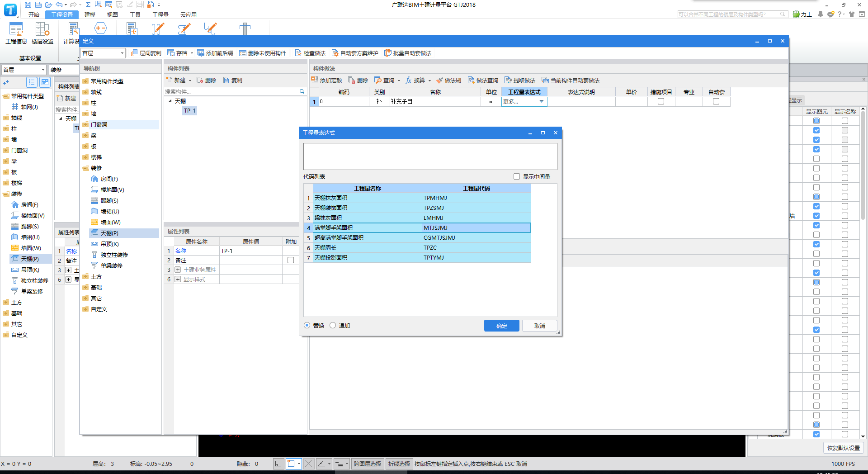Viewport: 868px width, 474px height.
Task: Click the save icon in the quick access bar
Action: [28, 5]
